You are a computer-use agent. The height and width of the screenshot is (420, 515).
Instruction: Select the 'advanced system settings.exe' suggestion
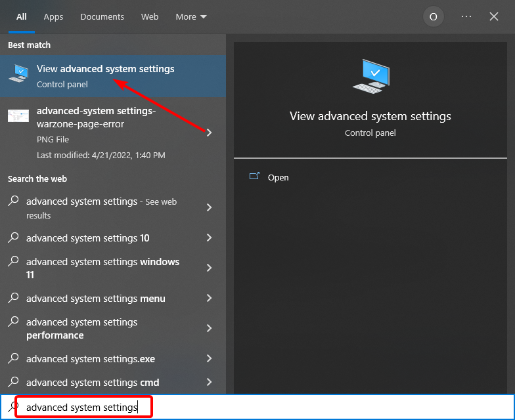(91, 358)
